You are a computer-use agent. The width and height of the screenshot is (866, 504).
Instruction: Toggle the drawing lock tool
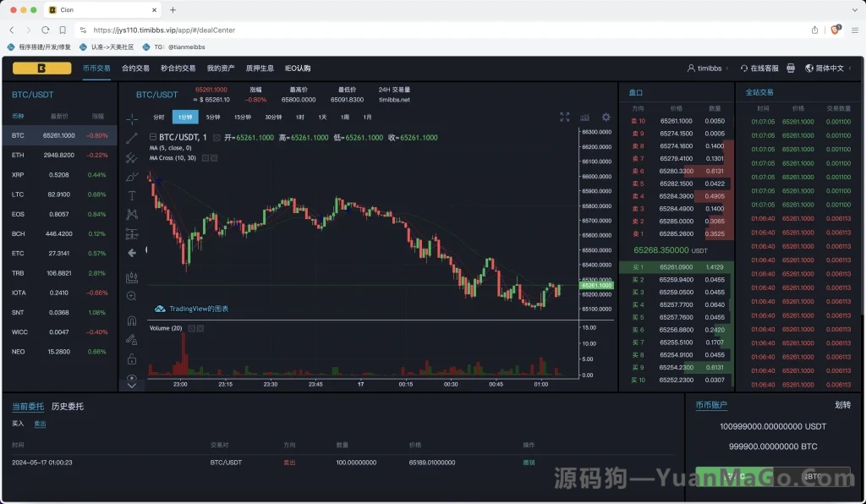pyautogui.click(x=131, y=359)
